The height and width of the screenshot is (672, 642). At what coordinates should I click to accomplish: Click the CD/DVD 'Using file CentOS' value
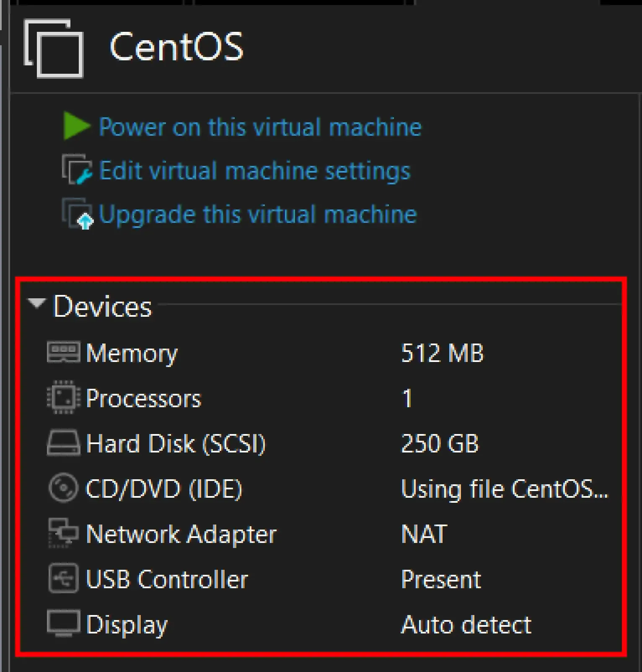pos(504,488)
